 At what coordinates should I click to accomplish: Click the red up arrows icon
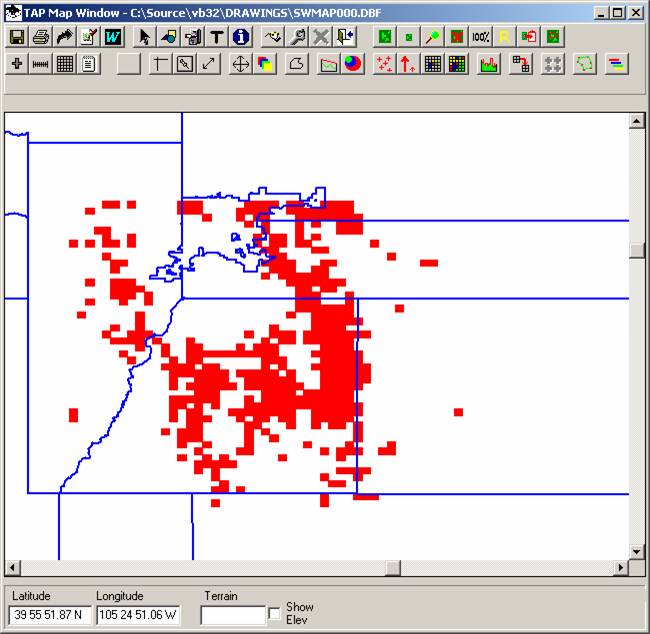pos(409,64)
